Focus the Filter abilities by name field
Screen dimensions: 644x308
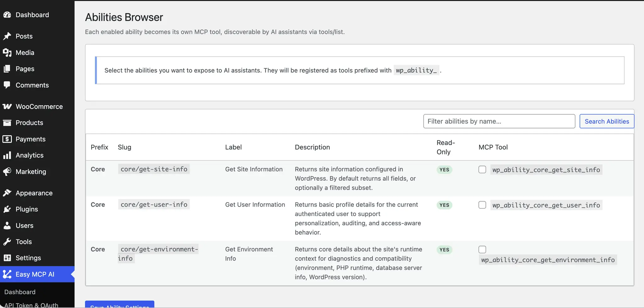coord(499,121)
